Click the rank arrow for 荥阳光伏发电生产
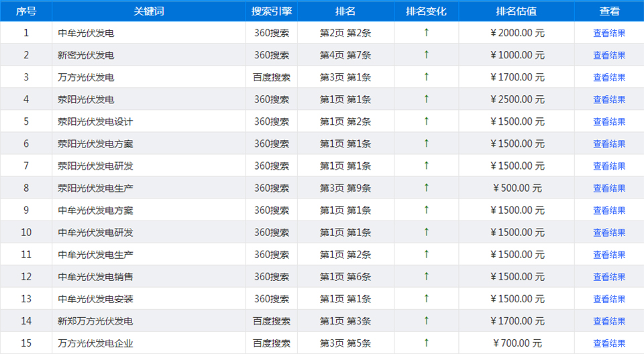The image size is (644, 354). (427, 188)
